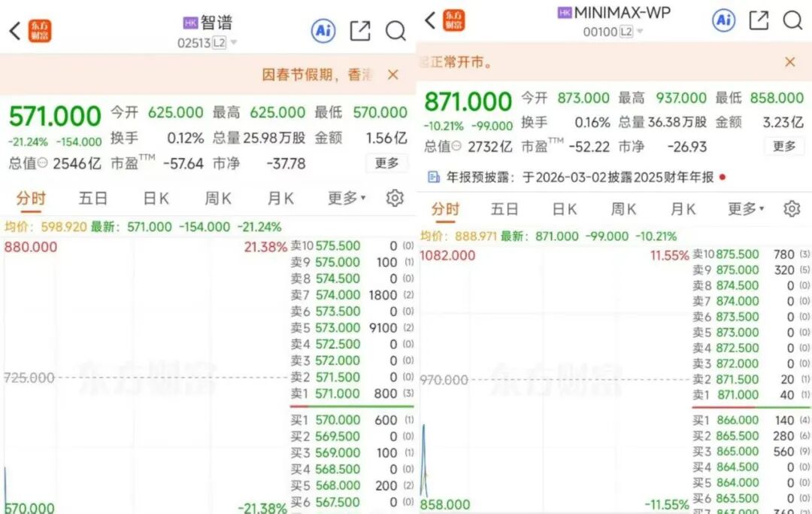This screenshot has width=812, height=514.
Task: Expand the 02513 L2 stock code dropdown
Action: pos(234,42)
